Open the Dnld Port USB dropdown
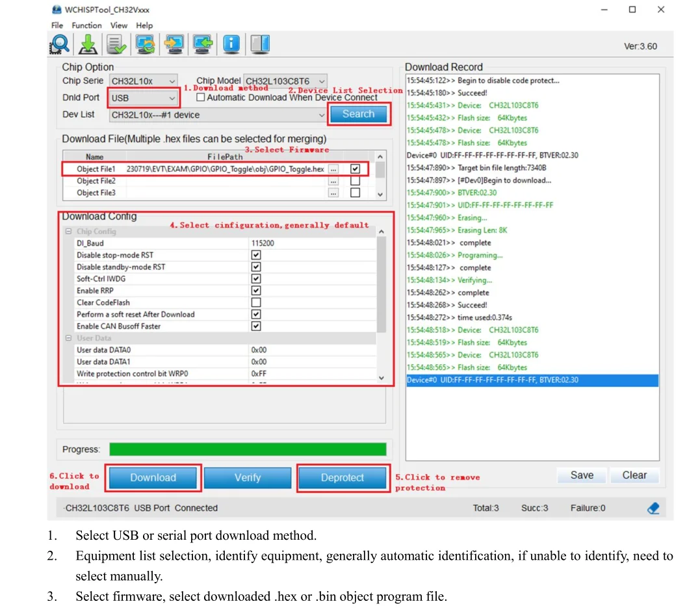This screenshot has width=700, height=608. pos(143,98)
